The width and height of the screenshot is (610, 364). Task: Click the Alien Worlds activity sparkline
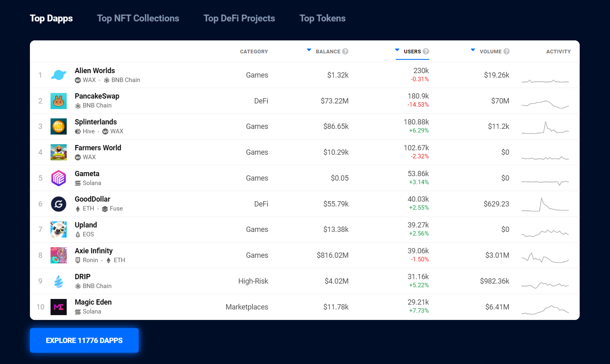[x=545, y=81]
